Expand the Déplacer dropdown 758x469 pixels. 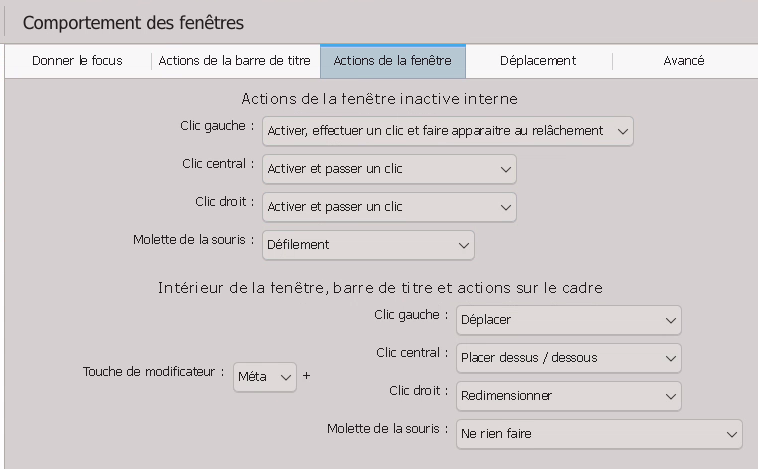(x=568, y=320)
